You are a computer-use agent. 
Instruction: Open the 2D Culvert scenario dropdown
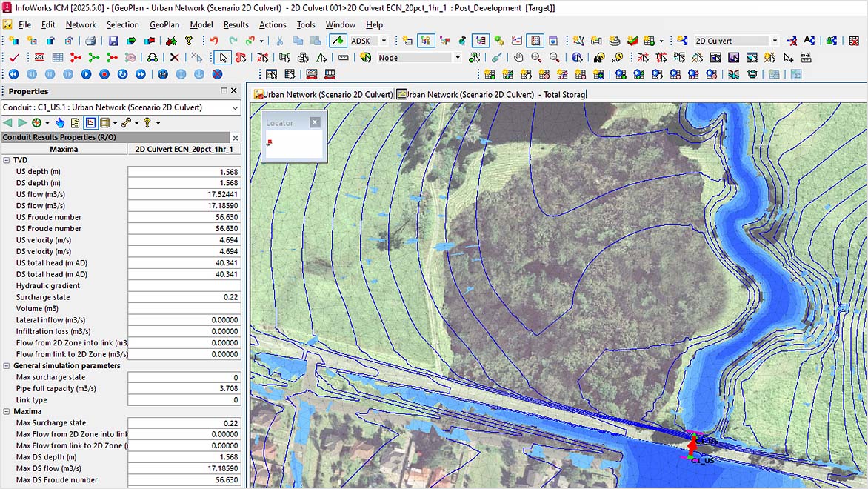775,39
